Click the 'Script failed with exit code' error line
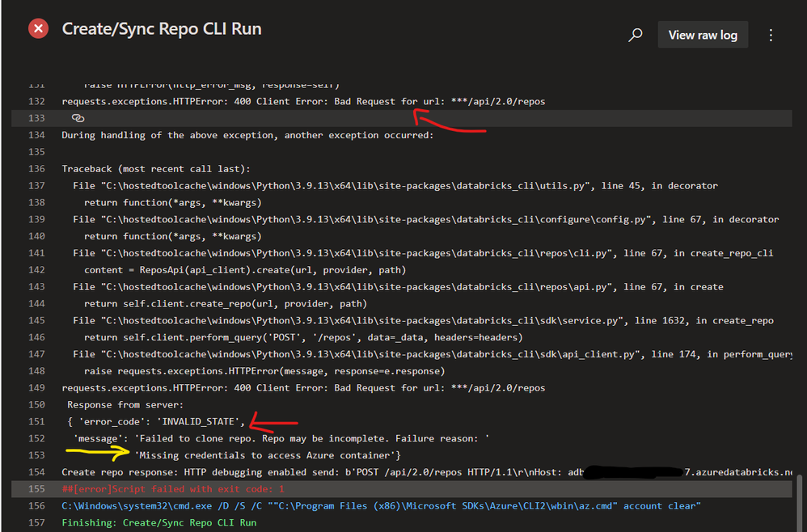The height and width of the screenshot is (532, 807). click(173, 489)
